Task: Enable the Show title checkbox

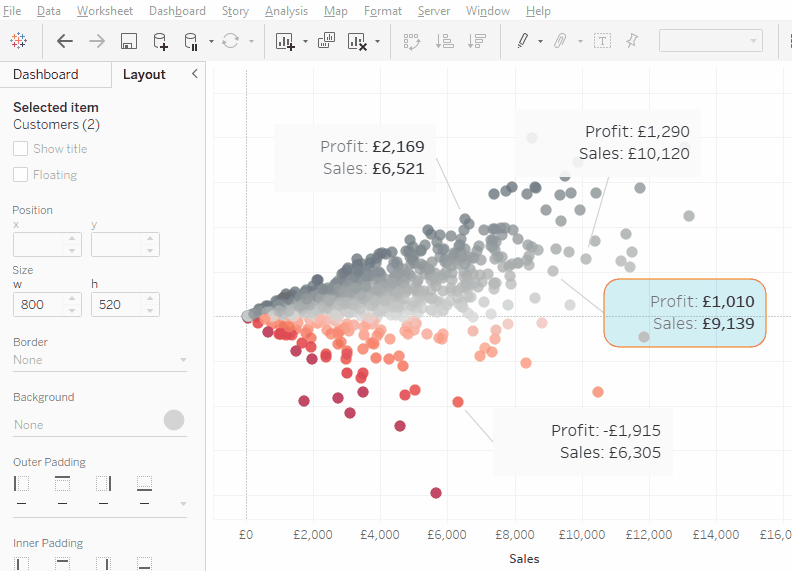Action: point(21,149)
